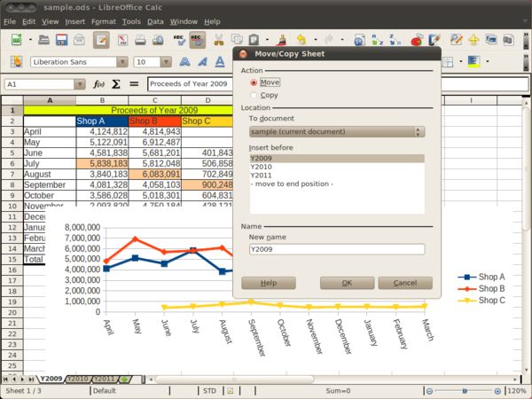Switch to the Y2010 sheet tab

[78, 379]
